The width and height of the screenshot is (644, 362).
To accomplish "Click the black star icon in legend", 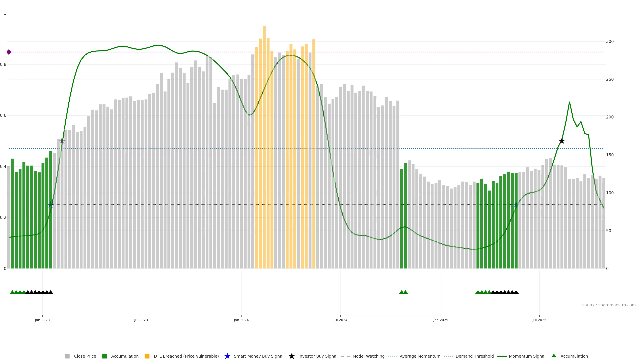I will (x=291, y=356).
